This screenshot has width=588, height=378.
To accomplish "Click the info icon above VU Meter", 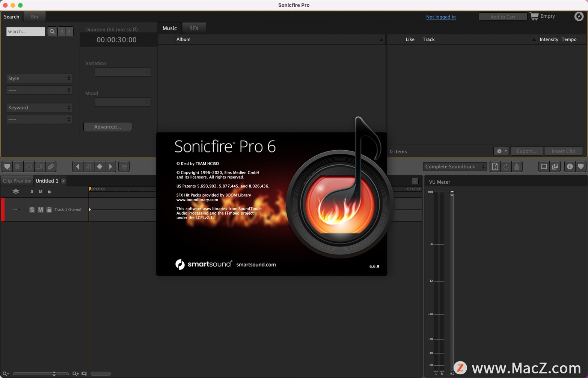I will pos(570,166).
